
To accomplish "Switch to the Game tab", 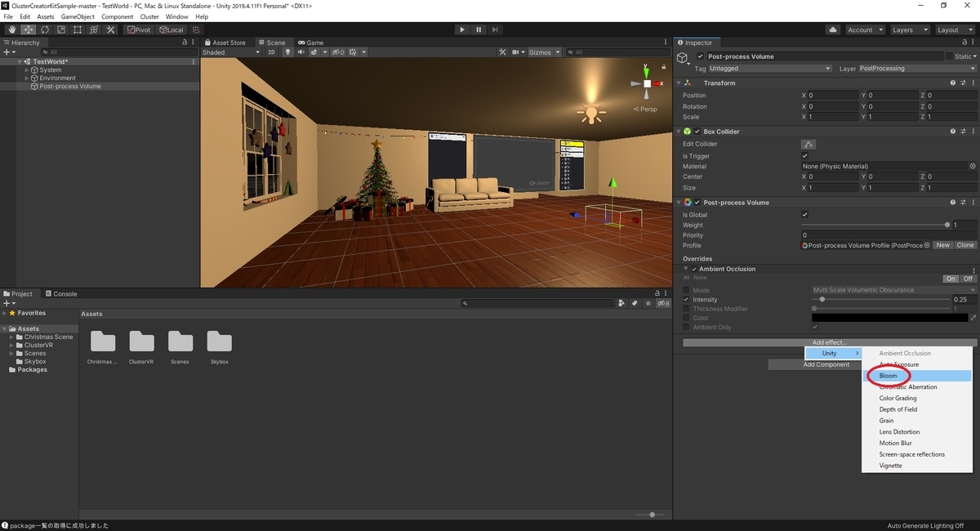I will click(310, 42).
